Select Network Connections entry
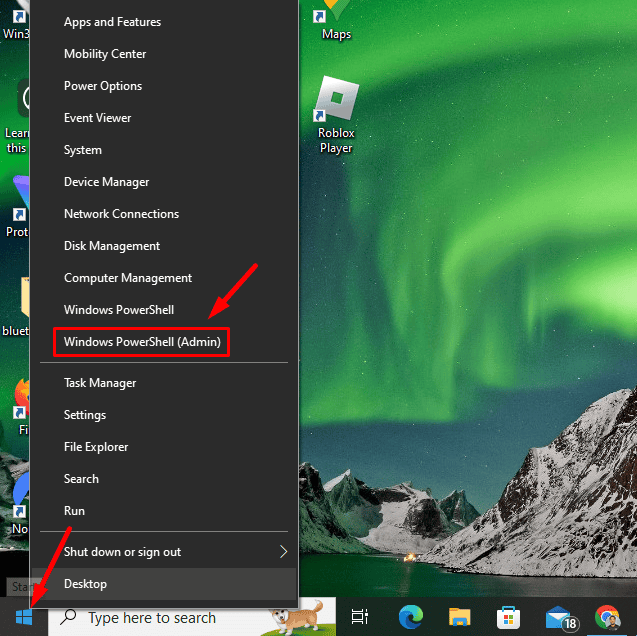This screenshot has width=637, height=636. pyautogui.click(x=164, y=214)
